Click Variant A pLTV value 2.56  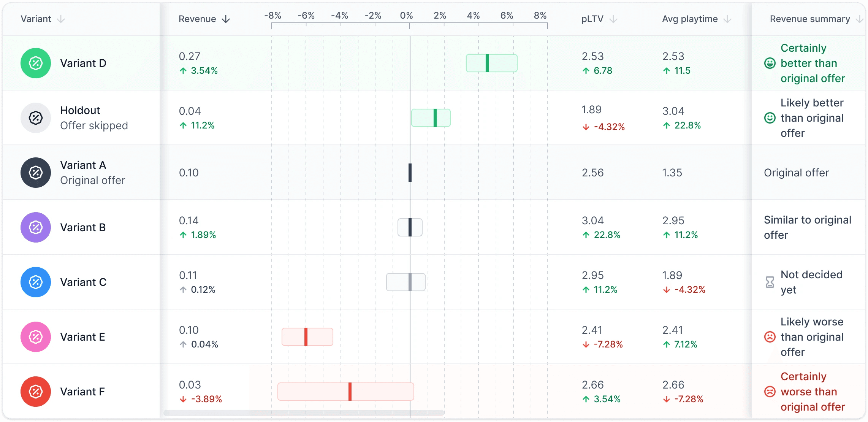593,173
